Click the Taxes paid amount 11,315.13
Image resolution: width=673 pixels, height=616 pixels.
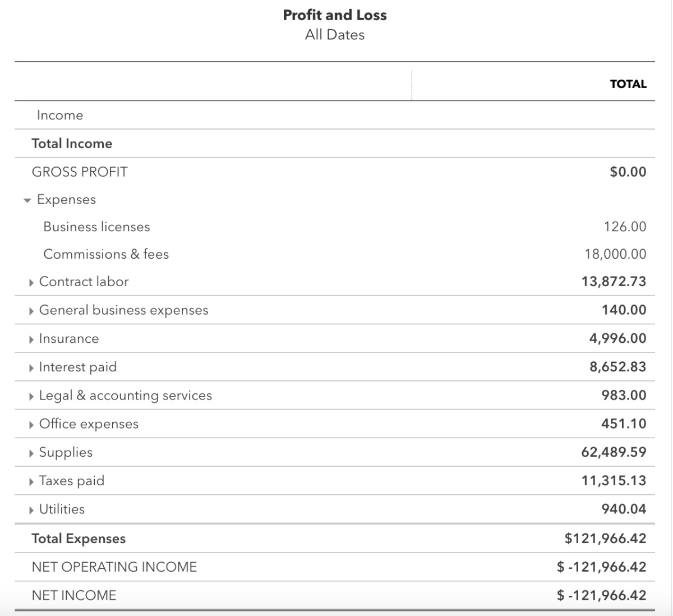[x=614, y=481]
